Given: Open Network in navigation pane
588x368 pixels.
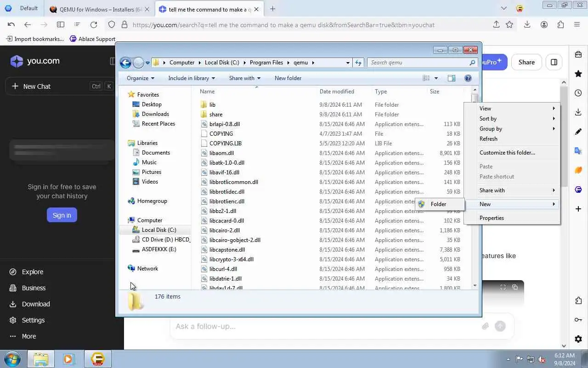Looking at the screenshot, I should [147, 269].
